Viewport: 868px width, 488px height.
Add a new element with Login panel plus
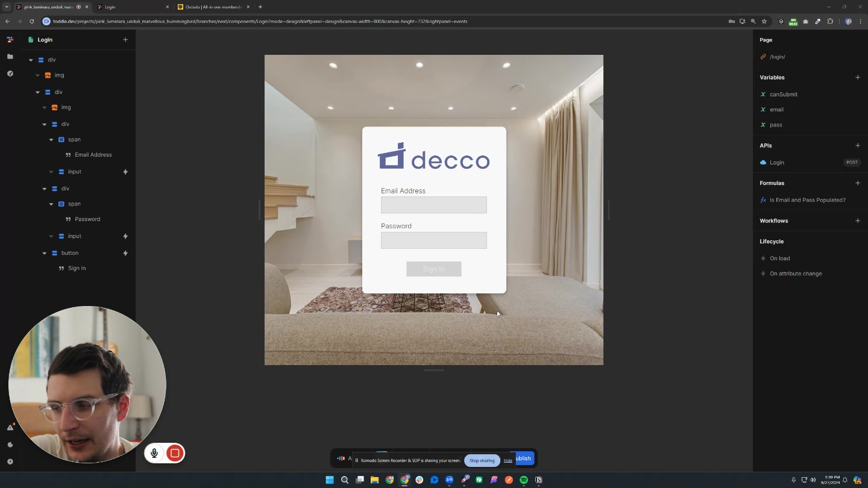click(x=125, y=40)
